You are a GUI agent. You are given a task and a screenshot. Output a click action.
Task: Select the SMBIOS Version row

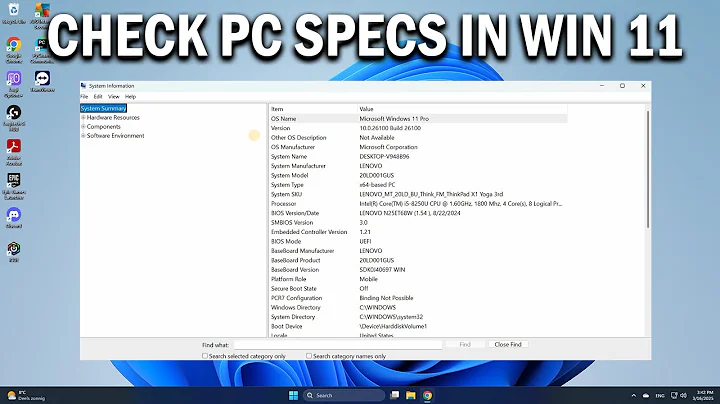418,223
